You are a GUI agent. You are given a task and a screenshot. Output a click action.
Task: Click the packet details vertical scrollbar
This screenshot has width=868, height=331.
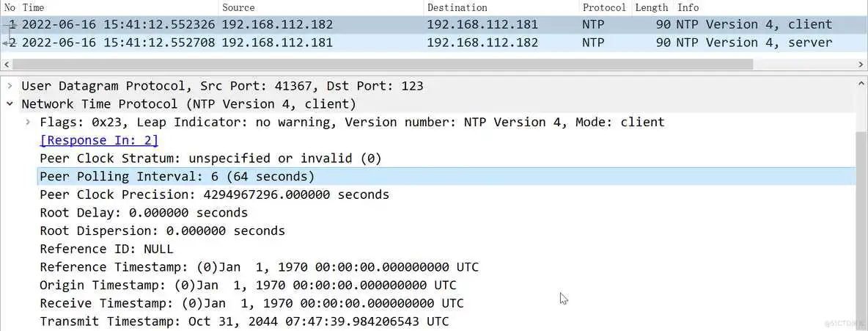click(861, 220)
